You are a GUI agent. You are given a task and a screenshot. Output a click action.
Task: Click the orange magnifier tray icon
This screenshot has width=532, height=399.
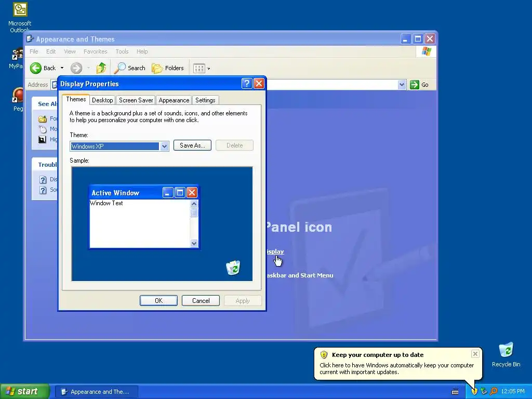494,391
